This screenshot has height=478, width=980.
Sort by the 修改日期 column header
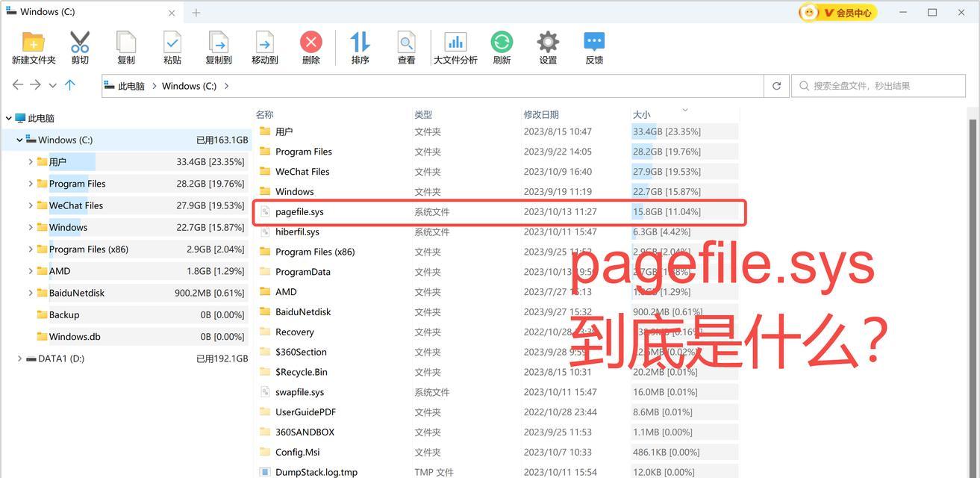(541, 114)
